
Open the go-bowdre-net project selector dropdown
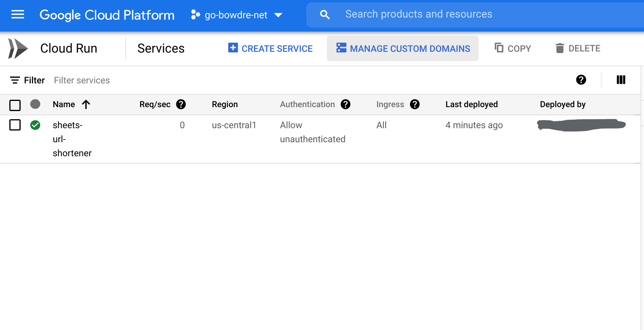pos(237,15)
